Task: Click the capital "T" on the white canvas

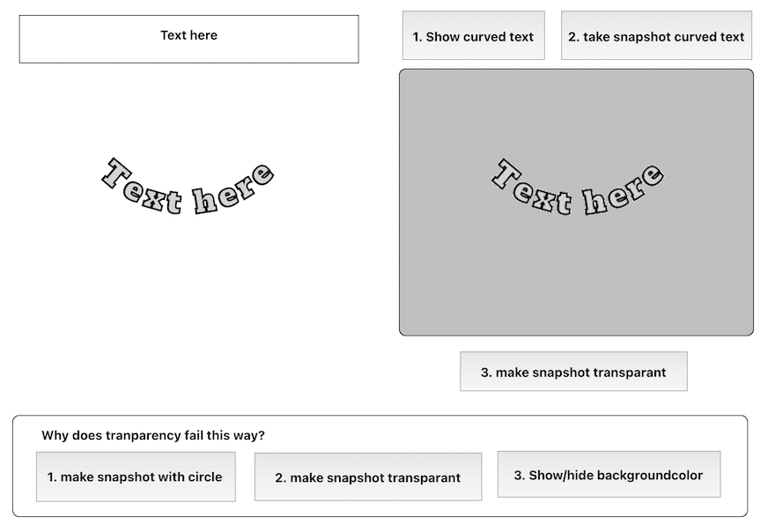Action: pos(115,173)
